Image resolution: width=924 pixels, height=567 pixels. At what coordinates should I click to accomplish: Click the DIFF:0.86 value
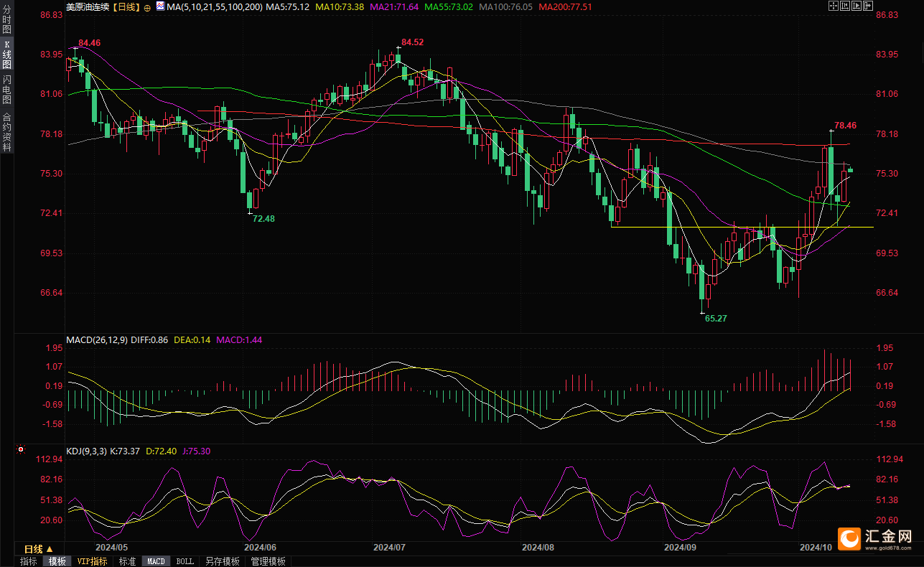pos(149,339)
